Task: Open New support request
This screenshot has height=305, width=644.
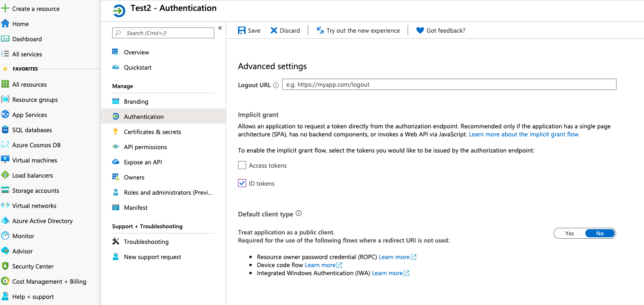Action: (x=163, y=257)
